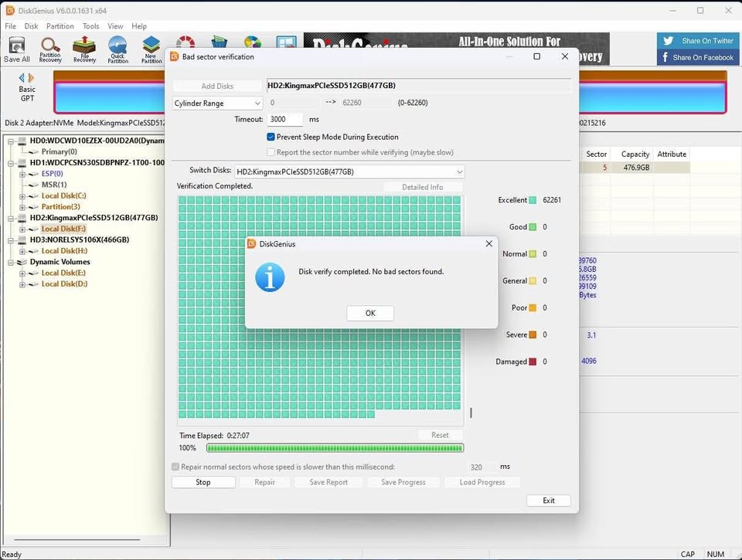Create a New Partition from the toolbar
742x560 pixels.
151,49
